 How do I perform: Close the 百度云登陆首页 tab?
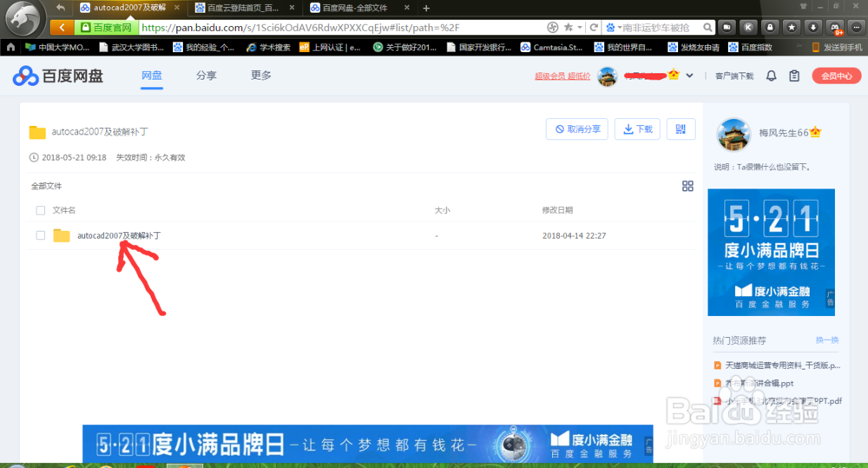(x=292, y=8)
